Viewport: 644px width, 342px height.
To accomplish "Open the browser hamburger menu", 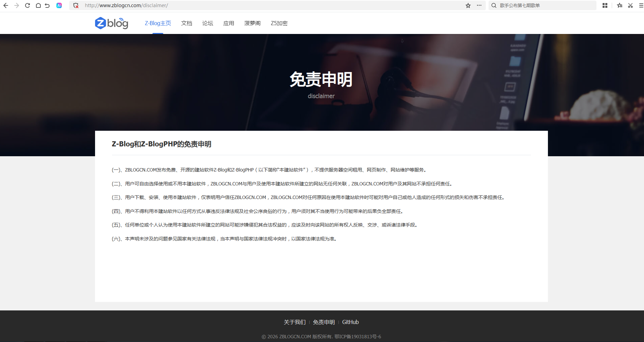I will [x=641, y=5].
